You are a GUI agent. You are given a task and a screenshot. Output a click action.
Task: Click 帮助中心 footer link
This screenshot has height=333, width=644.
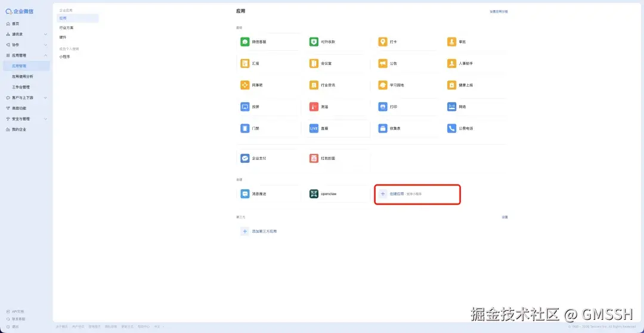tap(143, 327)
